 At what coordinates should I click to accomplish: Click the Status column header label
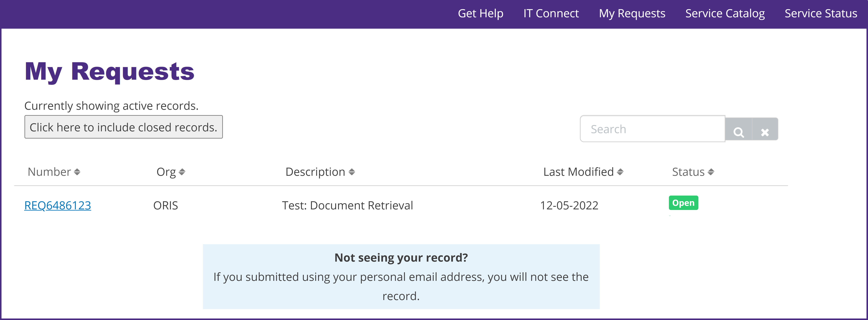(688, 172)
